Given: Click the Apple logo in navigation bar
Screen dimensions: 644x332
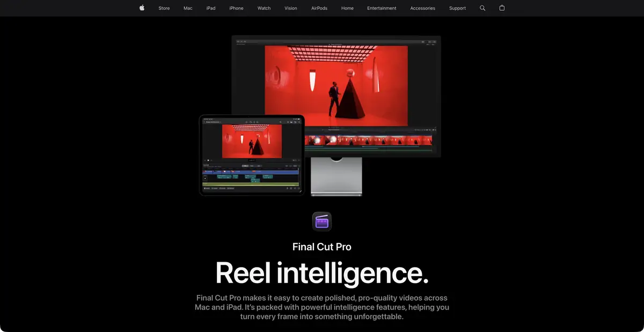Looking at the screenshot, I should (x=142, y=8).
